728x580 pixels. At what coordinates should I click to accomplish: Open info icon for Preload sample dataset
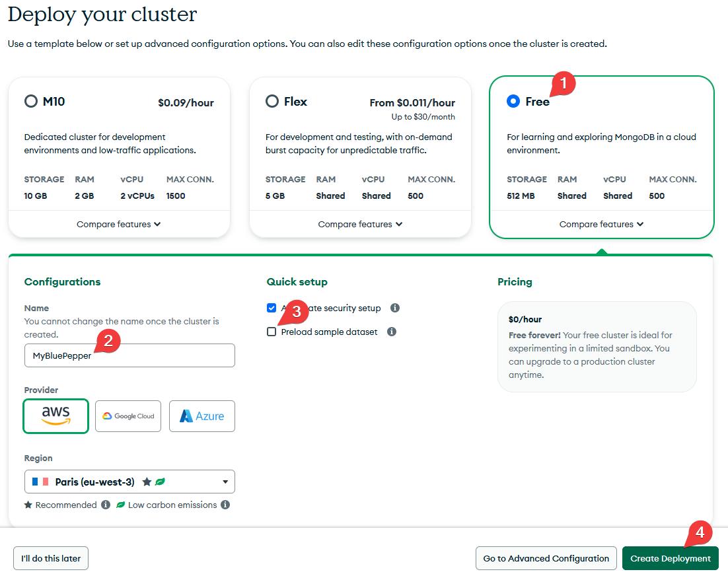click(392, 332)
